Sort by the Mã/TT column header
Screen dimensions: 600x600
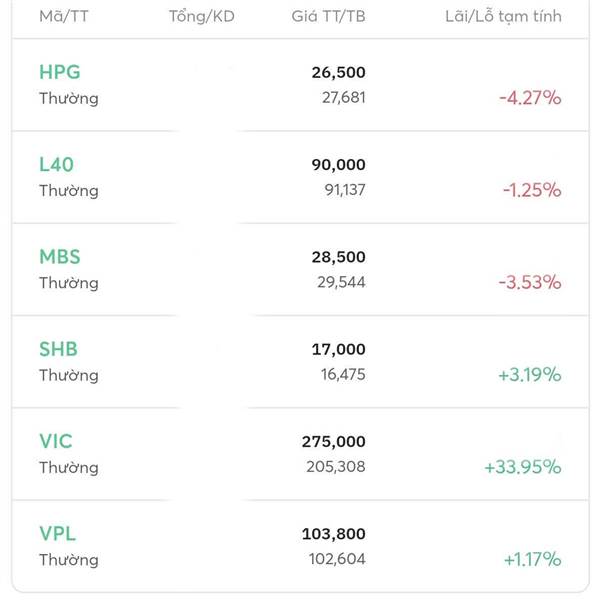63,16
